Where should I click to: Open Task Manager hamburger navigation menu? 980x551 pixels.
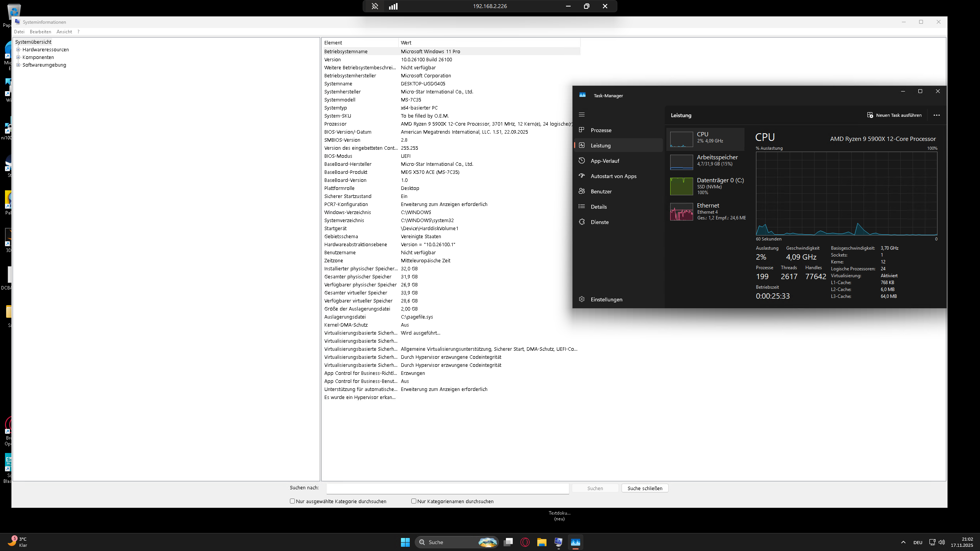click(x=582, y=114)
